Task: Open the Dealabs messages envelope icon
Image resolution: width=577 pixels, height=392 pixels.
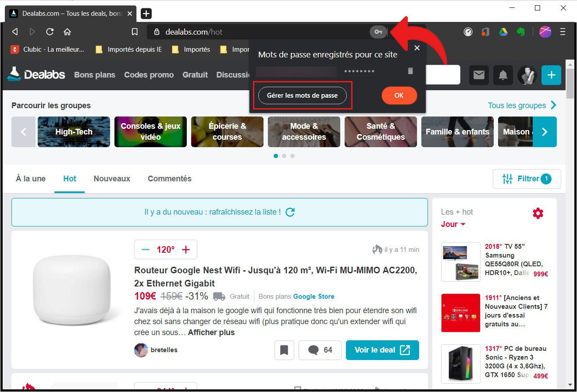Action: pos(479,75)
